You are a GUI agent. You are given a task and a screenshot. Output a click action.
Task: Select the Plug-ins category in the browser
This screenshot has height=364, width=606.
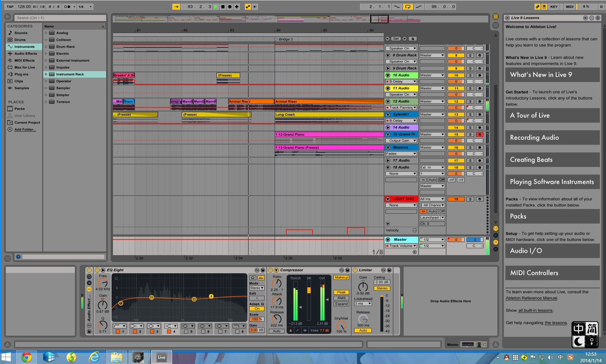[21, 74]
